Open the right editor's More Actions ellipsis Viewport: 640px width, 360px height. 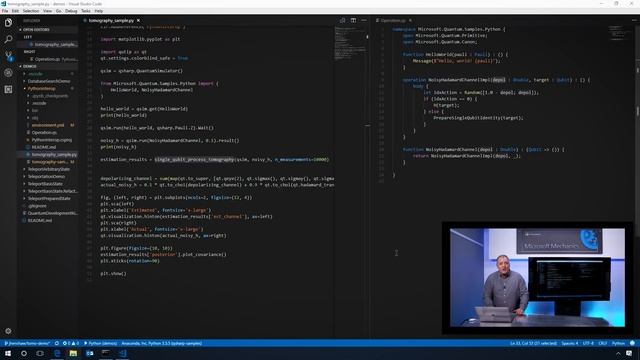point(635,20)
